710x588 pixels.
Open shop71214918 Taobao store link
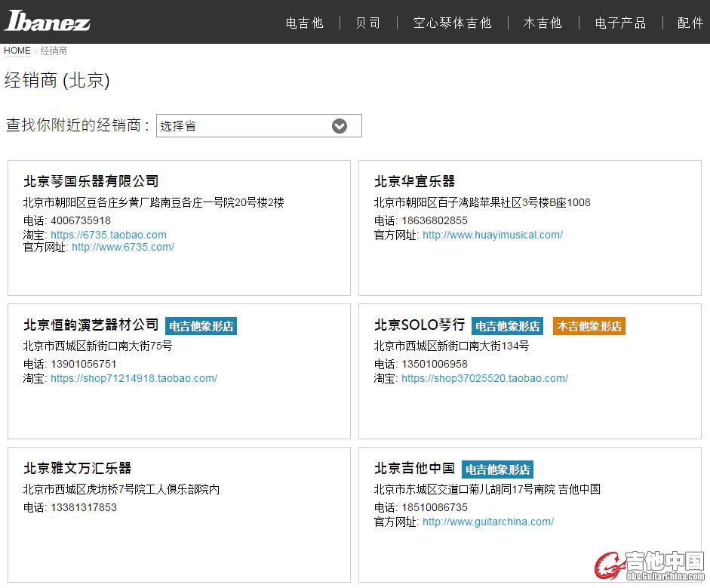134,378
